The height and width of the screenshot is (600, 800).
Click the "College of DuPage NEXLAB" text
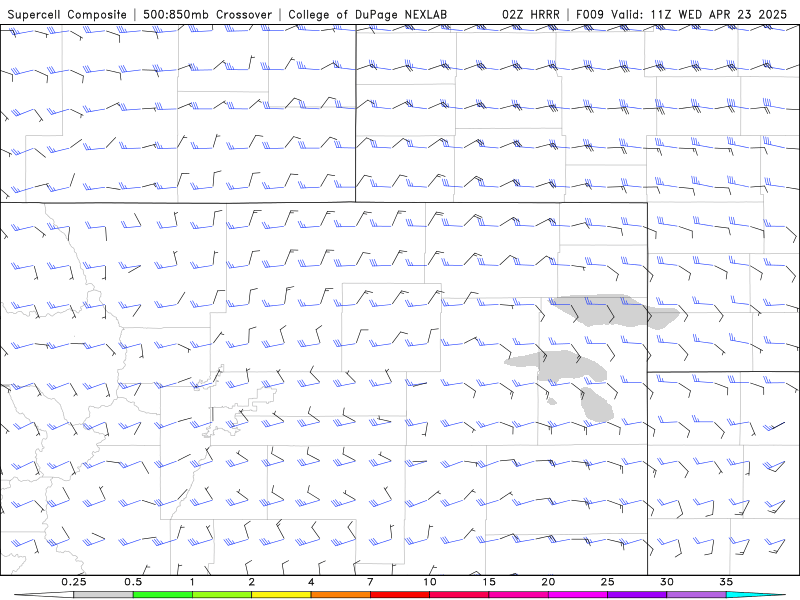coord(368,15)
